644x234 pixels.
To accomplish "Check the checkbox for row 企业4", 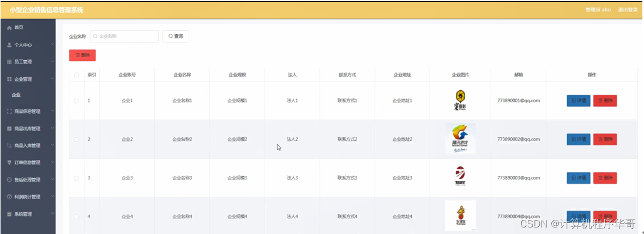I will pyautogui.click(x=76, y=217).
